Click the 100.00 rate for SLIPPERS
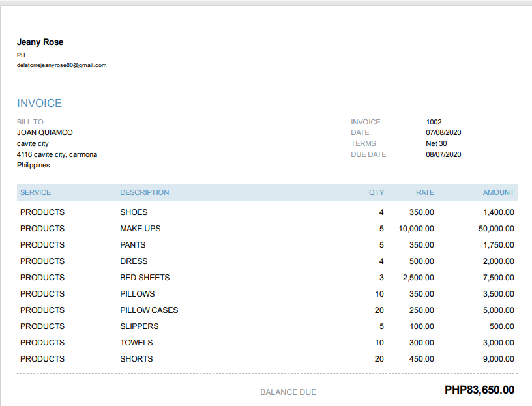The width and height of the screenshot is (532, 406). point(421,326)
